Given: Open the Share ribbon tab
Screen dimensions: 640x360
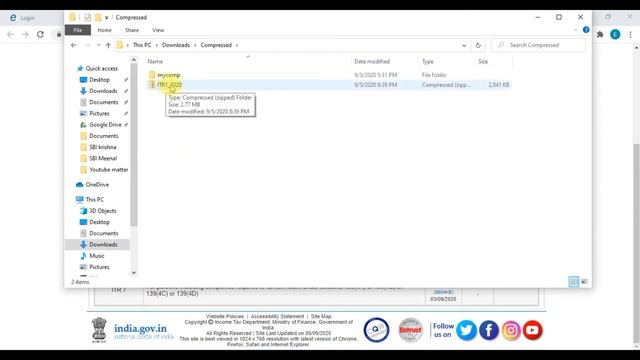Looking at the screenshot, I should [x=132, y=30].
